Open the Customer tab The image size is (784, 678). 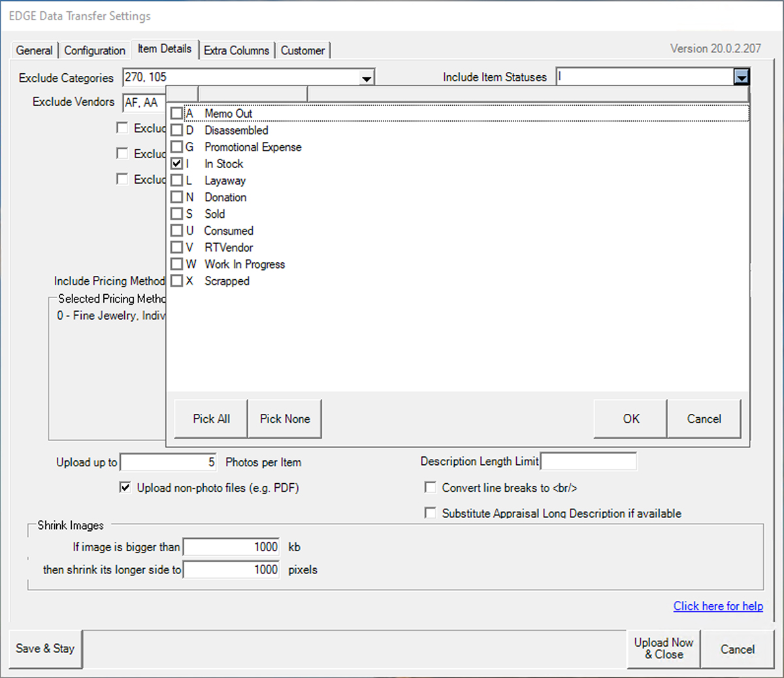click(302, 50)
